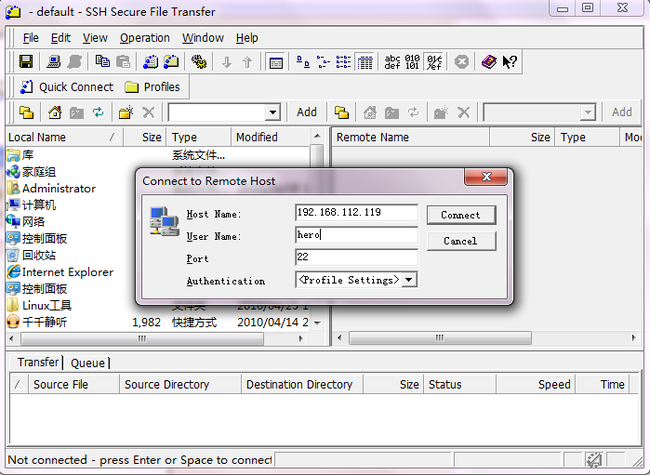Screen dimensions: 650x475
Task: Switch to the Queue tab
Action: tap(87, 363)
